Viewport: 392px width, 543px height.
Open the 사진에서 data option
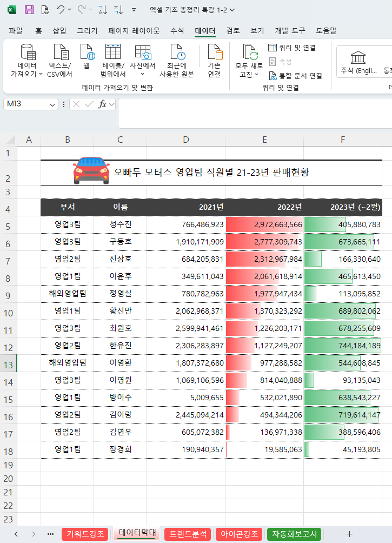coord(142,61)
